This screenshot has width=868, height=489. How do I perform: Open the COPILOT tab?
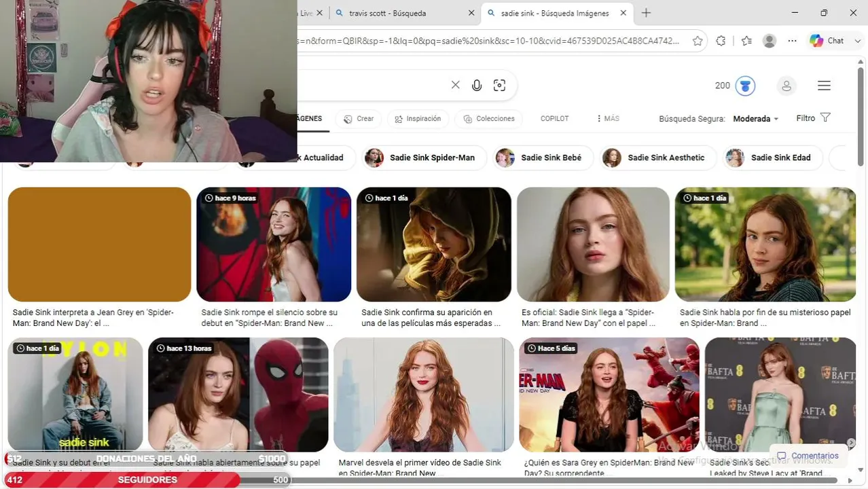coord(554,119)
